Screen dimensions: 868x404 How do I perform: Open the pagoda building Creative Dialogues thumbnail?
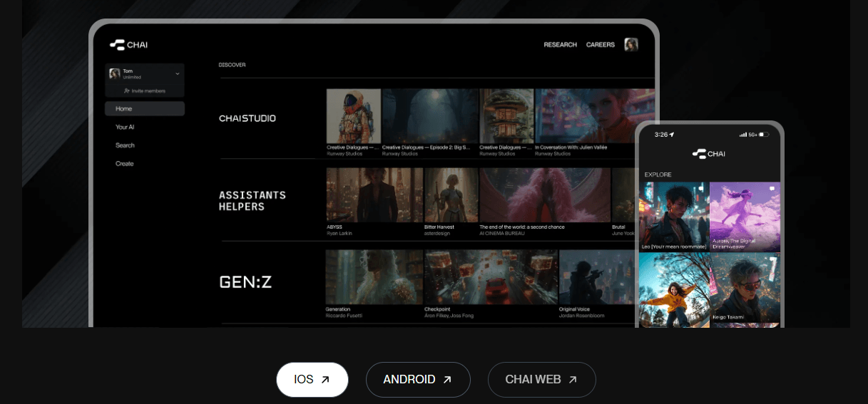pyautogui.click(x=506, y=116)
